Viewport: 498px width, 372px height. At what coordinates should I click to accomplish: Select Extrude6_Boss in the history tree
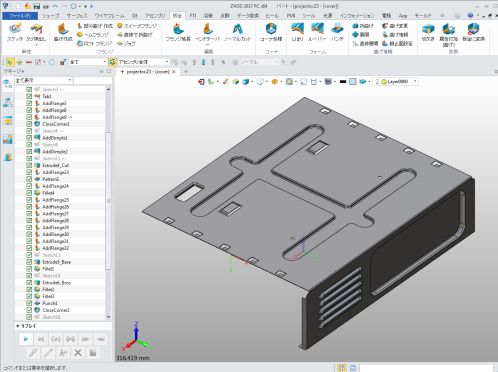coord(57,282)
